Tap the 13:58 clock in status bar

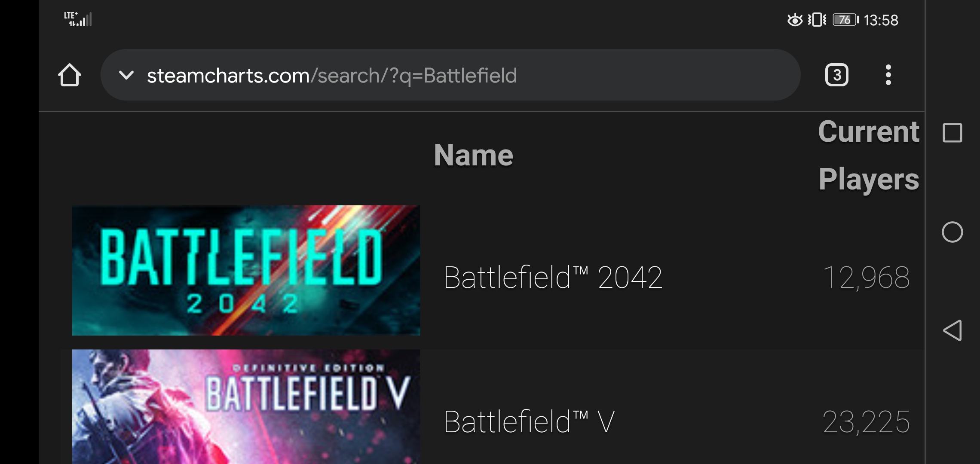(881, 20)
